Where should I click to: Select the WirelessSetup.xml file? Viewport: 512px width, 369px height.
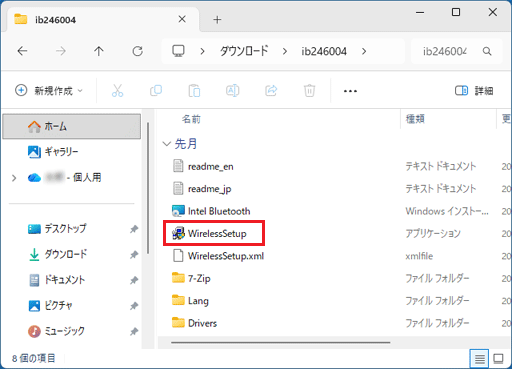pos(218,256)
